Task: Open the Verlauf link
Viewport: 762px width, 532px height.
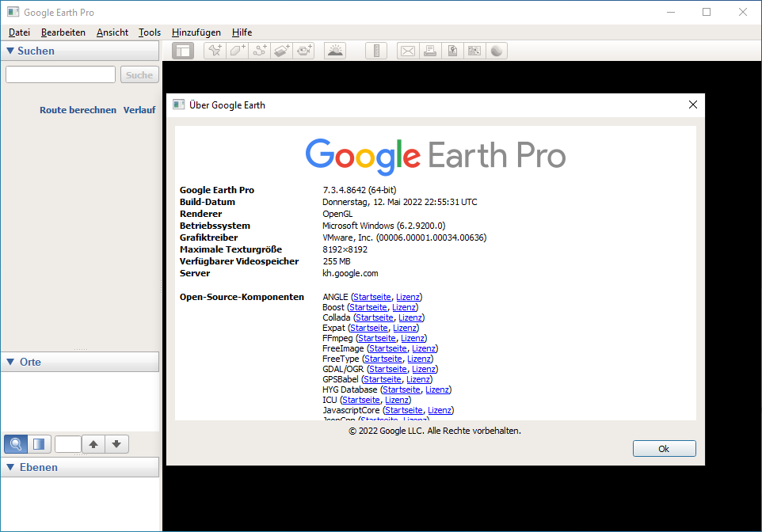Action: (x=139, y=110)
